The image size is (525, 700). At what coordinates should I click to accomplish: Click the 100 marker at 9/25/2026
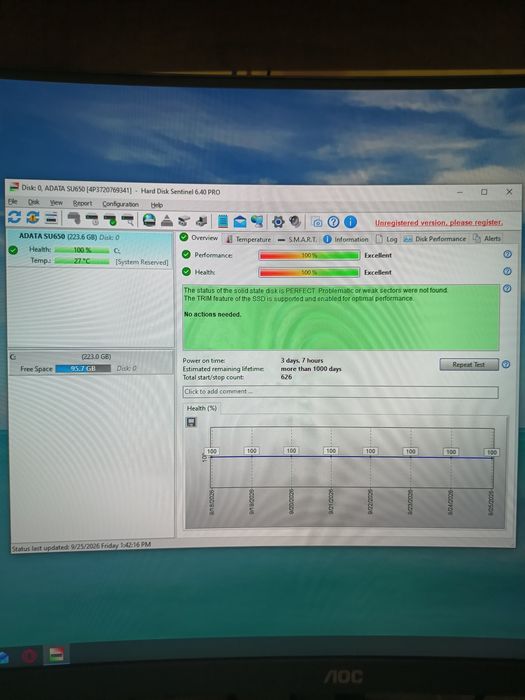[492, 452]
